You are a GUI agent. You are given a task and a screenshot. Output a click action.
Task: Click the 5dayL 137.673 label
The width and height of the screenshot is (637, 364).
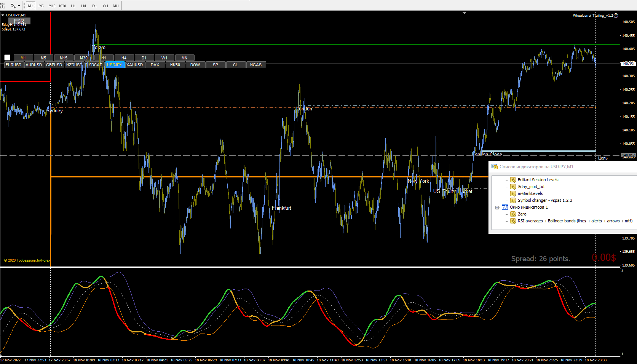14,29
